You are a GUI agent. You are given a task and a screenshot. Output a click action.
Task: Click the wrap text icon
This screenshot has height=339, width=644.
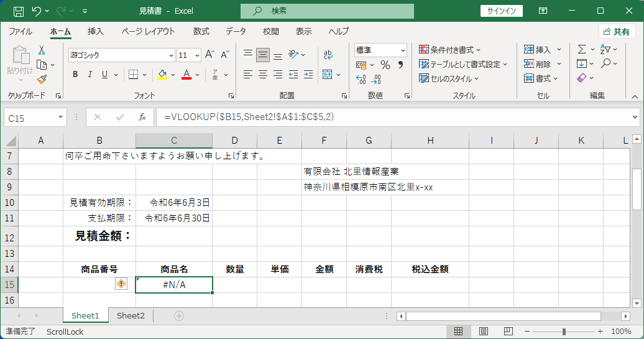point(328,54)
